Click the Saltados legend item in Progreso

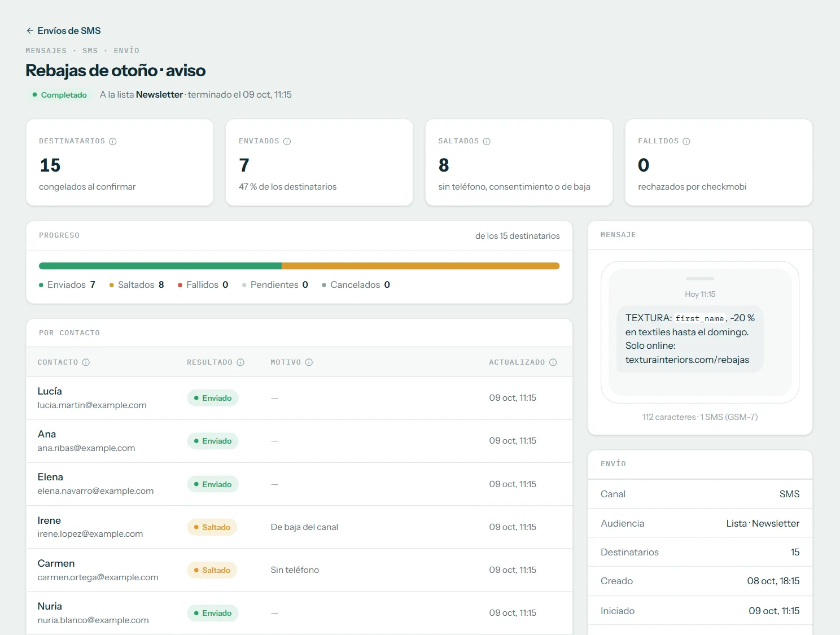tap(137, 285)
